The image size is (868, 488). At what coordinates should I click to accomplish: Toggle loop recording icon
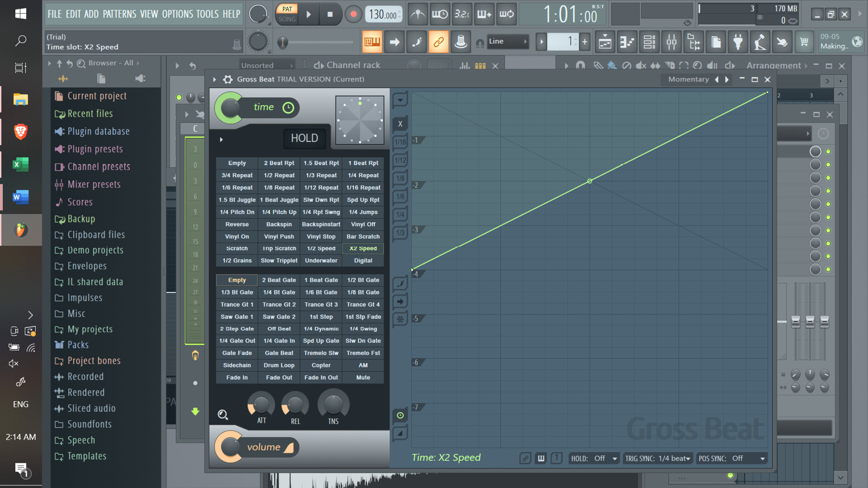point(507,14)
